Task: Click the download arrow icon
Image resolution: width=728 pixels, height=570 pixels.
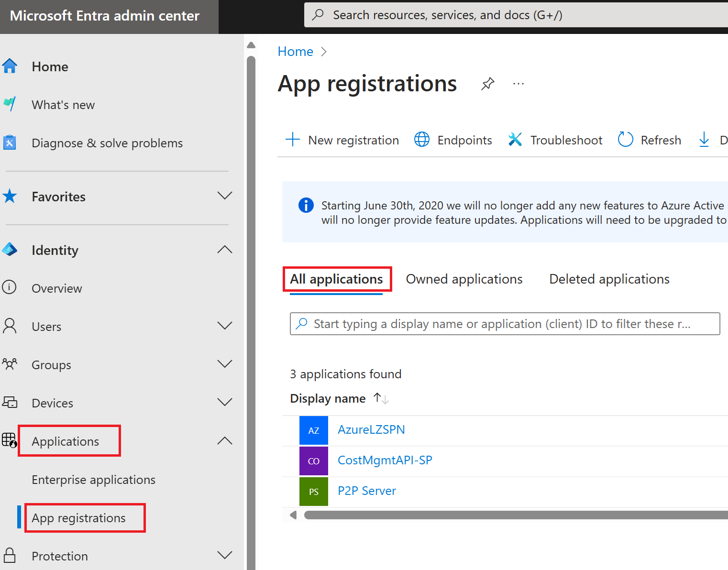Action: [x=704, y=140]
